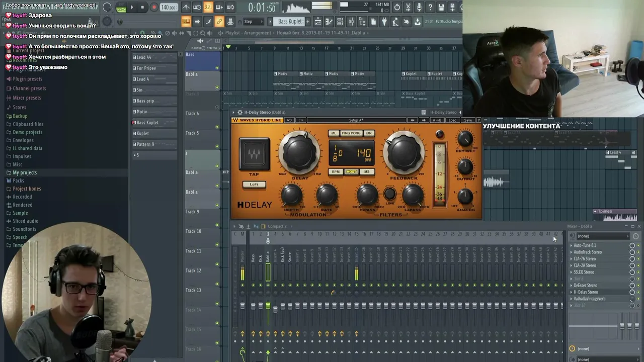
Task: Select Plugin presets in browser
Action: pyautogui.click(x=27, y=79)
